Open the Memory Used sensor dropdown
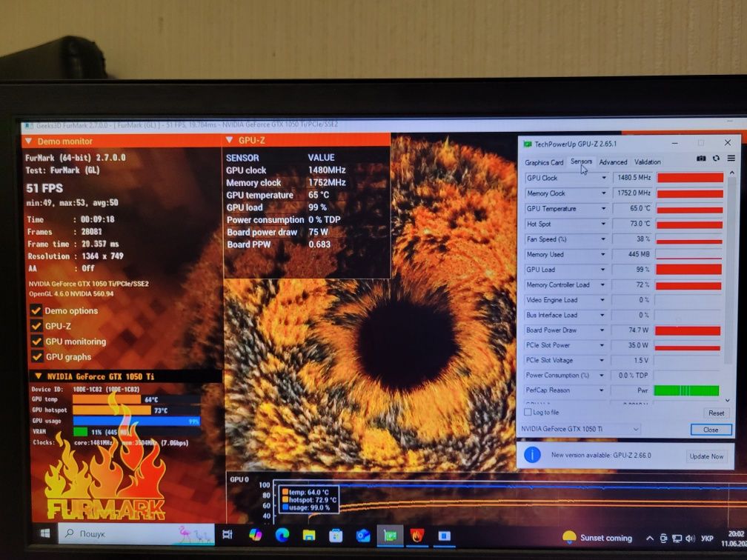Viewport: 747px width, 560px height. tap(602, 254)
